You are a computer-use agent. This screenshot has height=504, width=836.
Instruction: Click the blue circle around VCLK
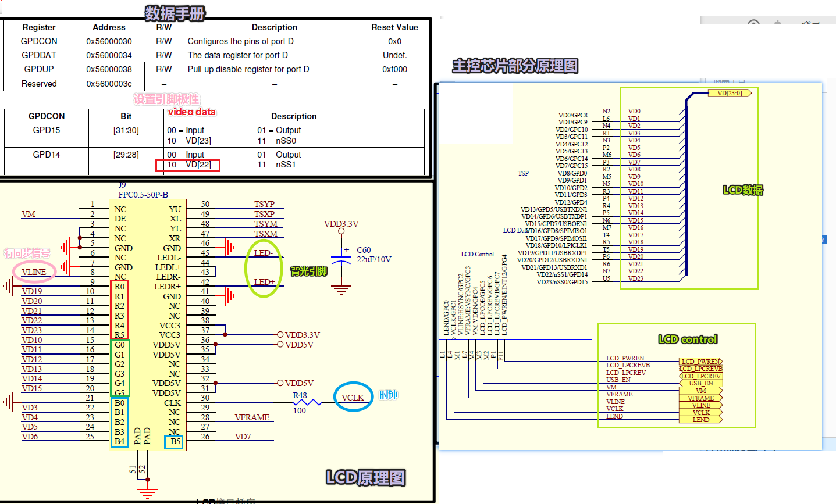pyautogui.click(x=353, y=397)
